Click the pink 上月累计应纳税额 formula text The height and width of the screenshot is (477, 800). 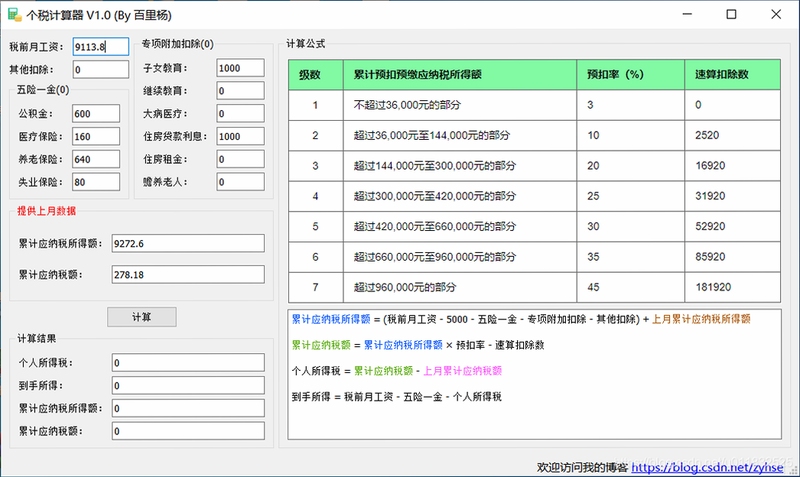point(462,371)
